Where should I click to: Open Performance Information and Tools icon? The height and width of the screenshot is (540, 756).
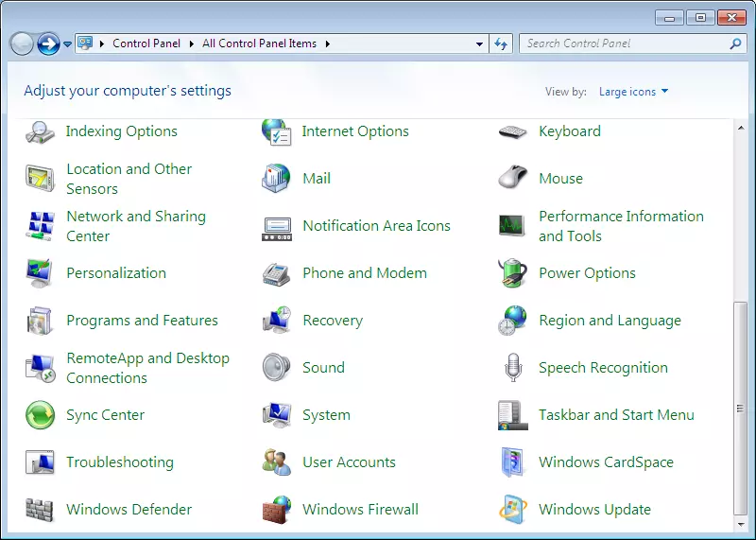tap(512, 225)
